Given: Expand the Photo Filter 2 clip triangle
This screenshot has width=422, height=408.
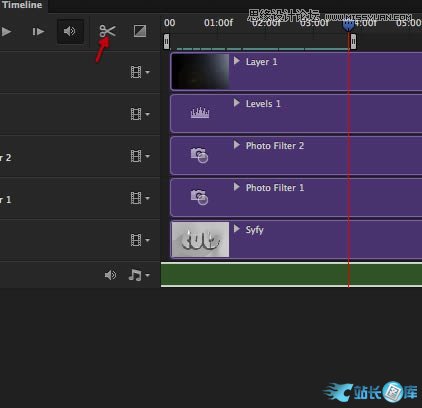Looking at the screenshot, I should pos(237,145).
